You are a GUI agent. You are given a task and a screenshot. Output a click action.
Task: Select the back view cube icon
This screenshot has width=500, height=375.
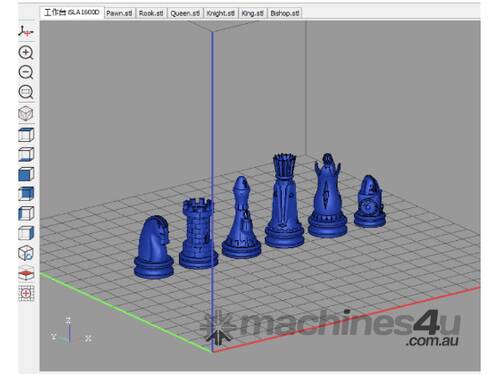pos(26,194)
